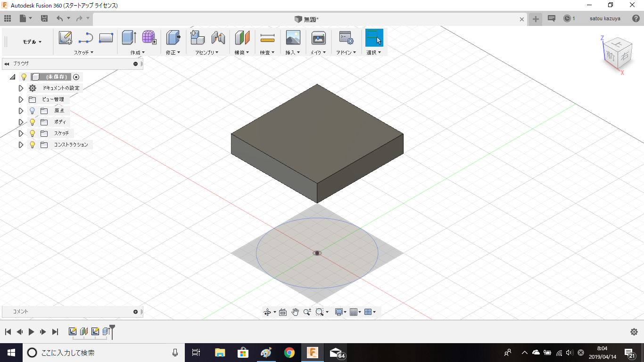Expand the Construction folder arrow
The image size is (644, 362).
[21, 145]
